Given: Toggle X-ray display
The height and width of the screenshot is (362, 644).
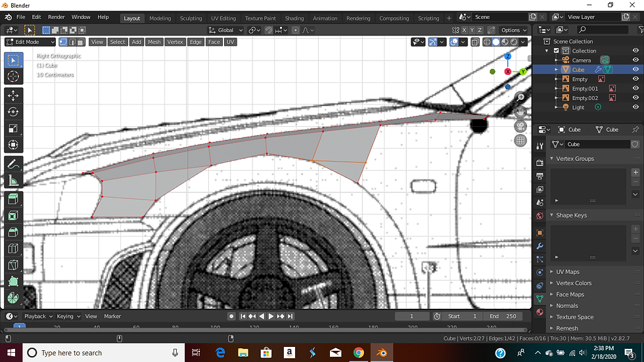Looking at the screenshot, I should click(x=475, y=42).
